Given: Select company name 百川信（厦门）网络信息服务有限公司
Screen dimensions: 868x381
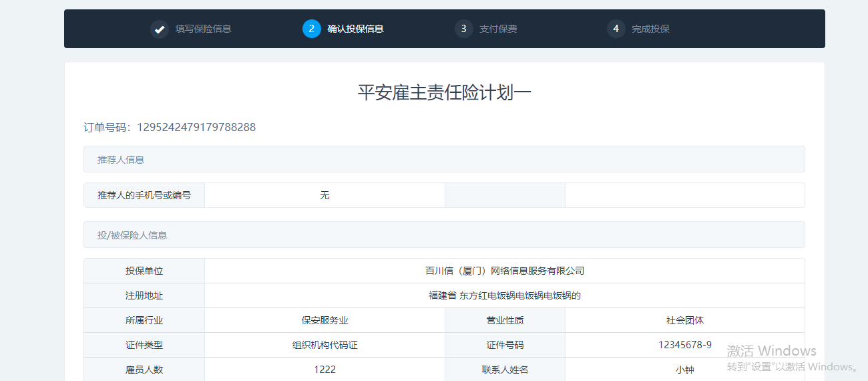Looking at the screenshot, I should tap(505, 271).
